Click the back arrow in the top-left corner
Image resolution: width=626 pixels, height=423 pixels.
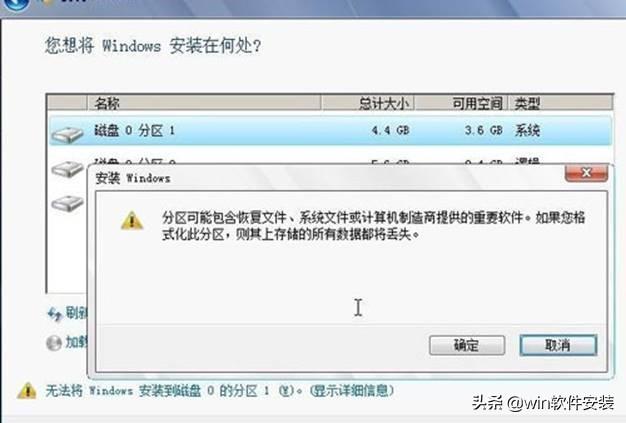click(15, 4)
